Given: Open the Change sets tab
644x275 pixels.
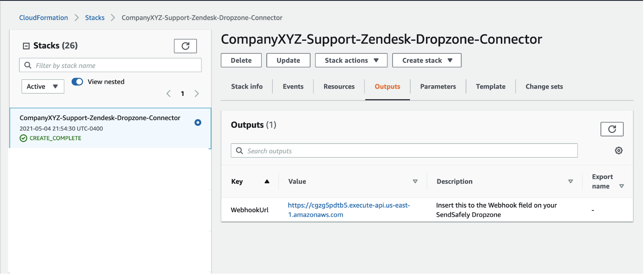Looking at the screenshot, I should click(x=544, y=86).
